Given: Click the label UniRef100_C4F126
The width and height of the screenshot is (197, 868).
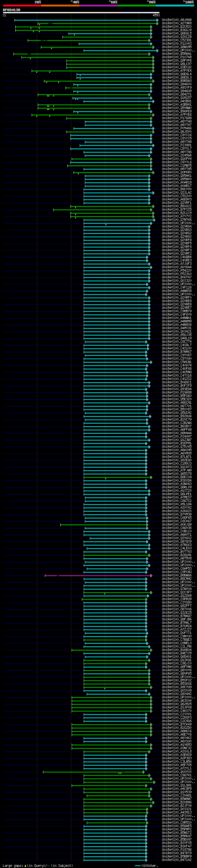Looking at the screenshot, I should (177, 287).
